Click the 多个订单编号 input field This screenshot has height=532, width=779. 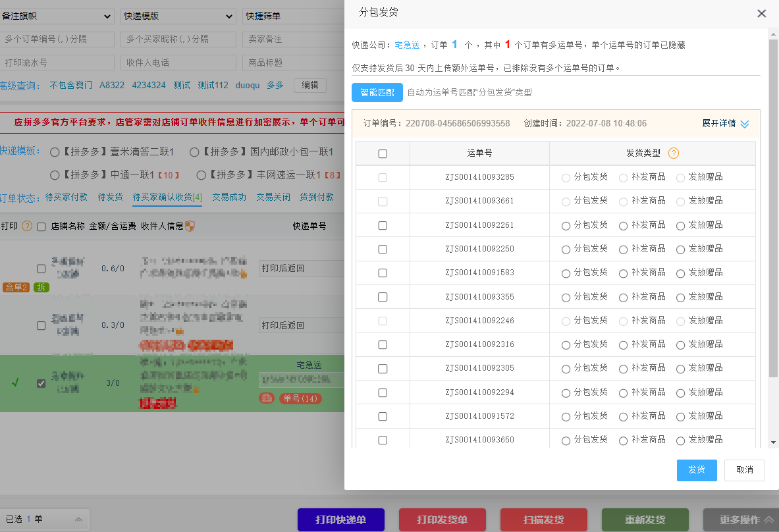click(x=57, y=40)
